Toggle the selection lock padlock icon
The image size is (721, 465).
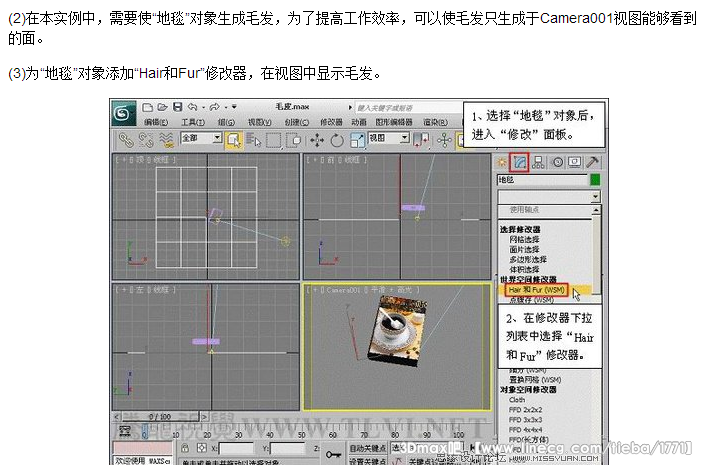click(185, 448)
